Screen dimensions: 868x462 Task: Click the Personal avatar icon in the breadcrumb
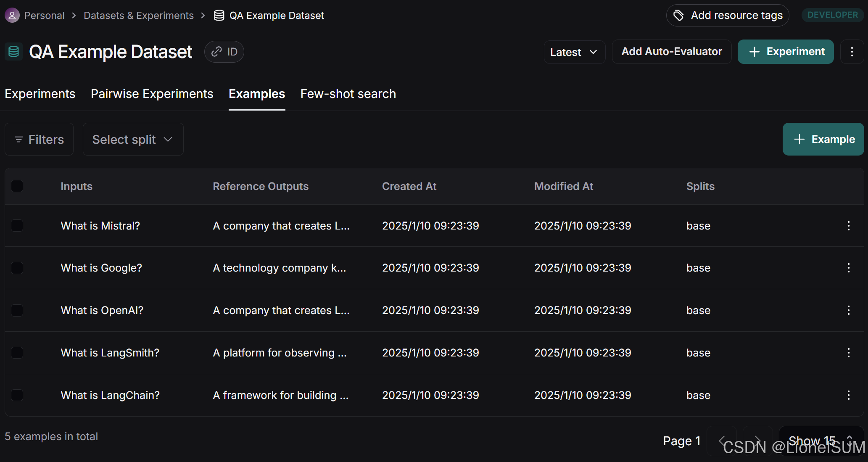pos(12,16)
